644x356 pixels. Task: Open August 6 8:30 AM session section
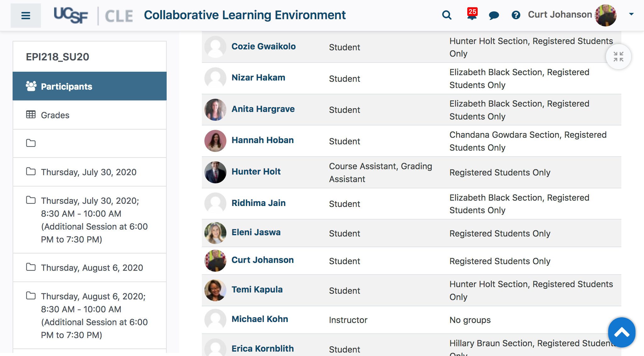tap(90, 315)
